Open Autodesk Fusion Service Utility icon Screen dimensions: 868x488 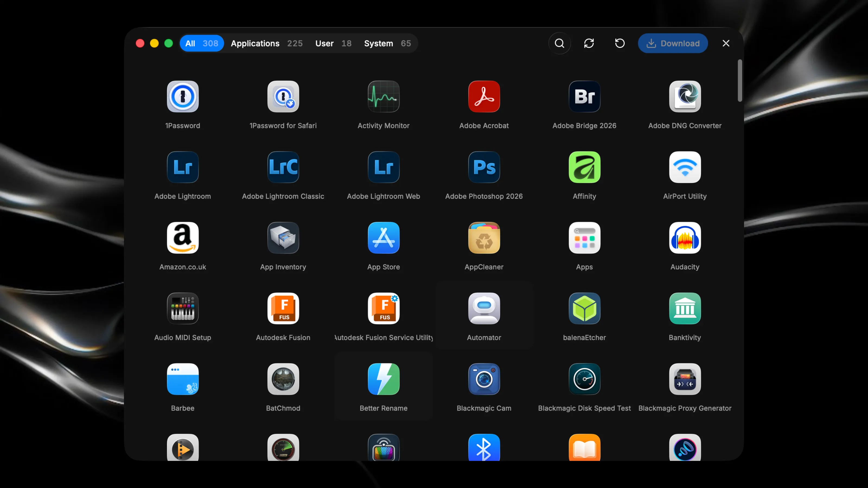pos(384,309)
